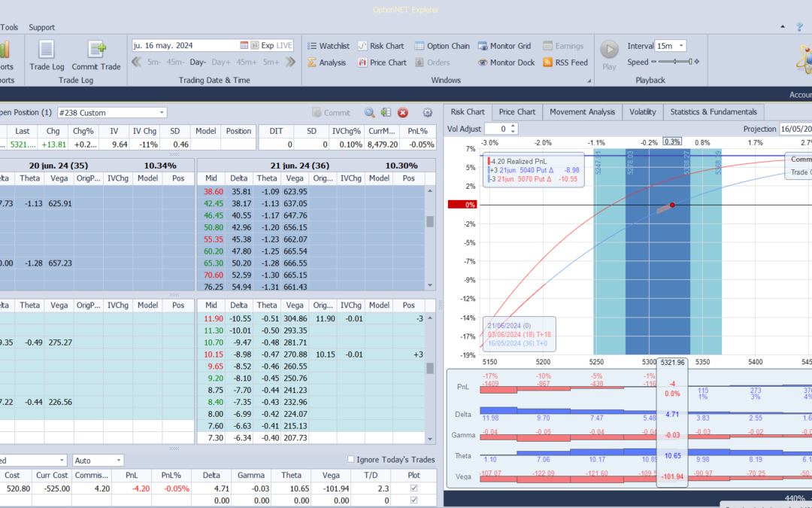Image resolution: width=812 pixels, height=508 pixels.
Task: Select the 11.90 Mid cell with -3 position
Action: click(211, 319)
